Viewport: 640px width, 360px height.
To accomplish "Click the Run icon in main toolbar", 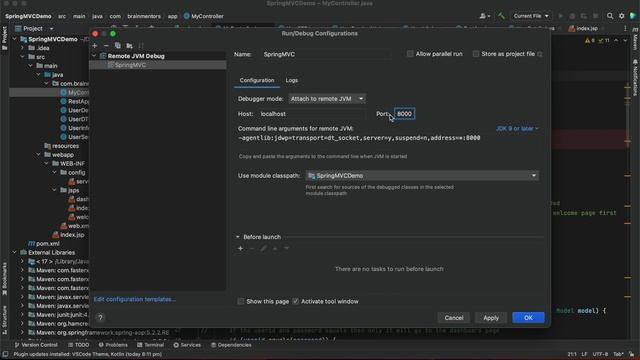I will point(560,16).
